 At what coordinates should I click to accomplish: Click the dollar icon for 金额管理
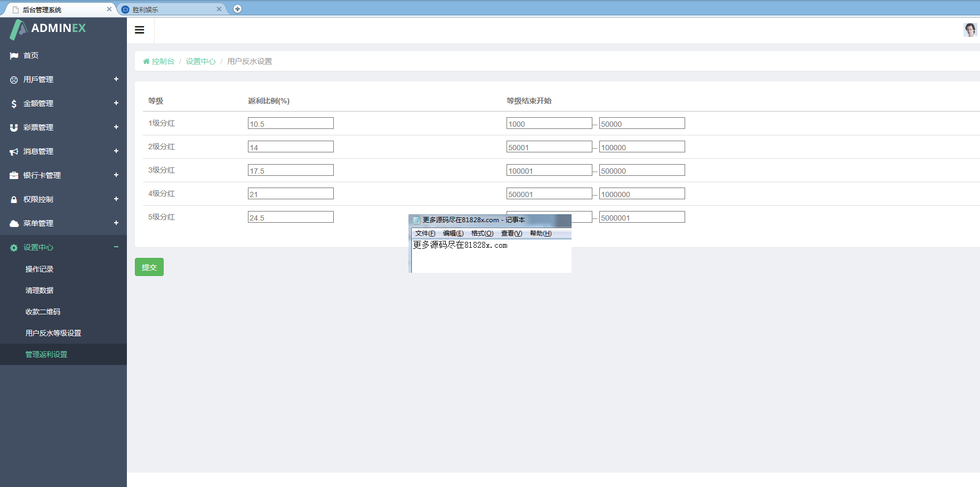tap(14, 104)
